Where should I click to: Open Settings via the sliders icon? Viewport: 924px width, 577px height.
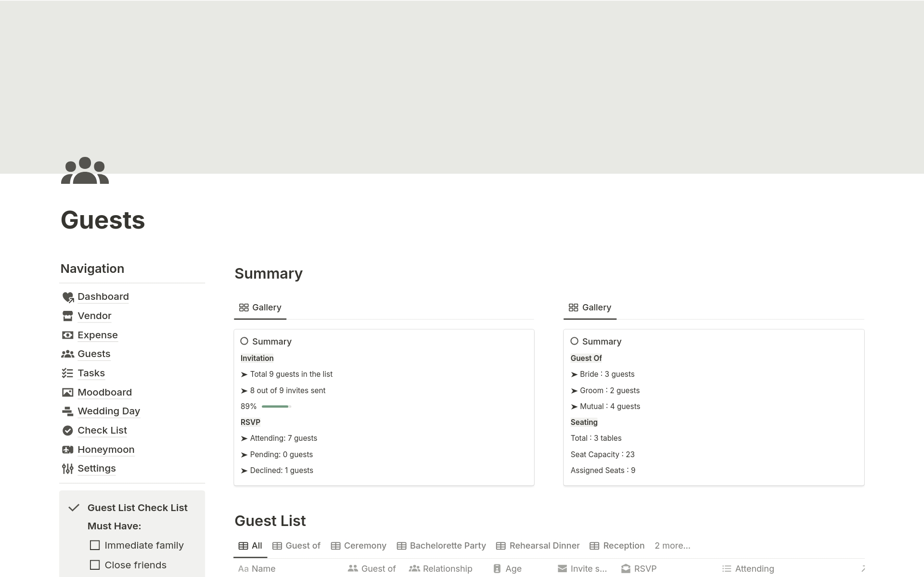click(68, 468)
